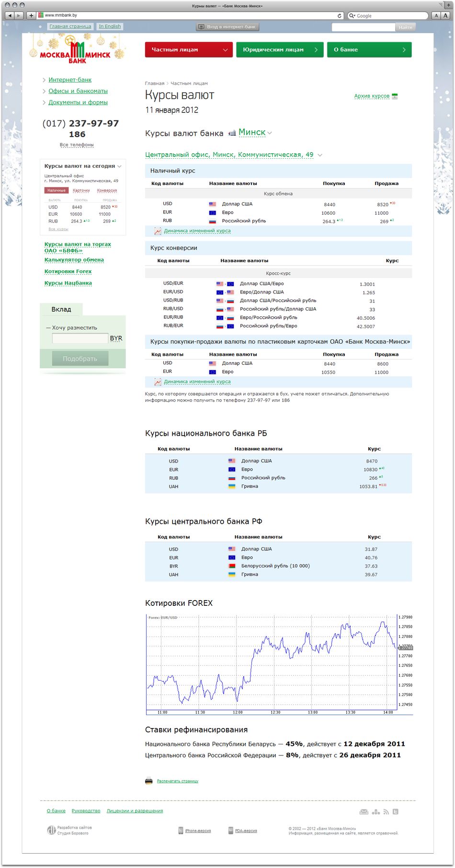Open the Котировки Forex sidebar link
The width and height of the screenshot is (455, 868).
[68, 271]
